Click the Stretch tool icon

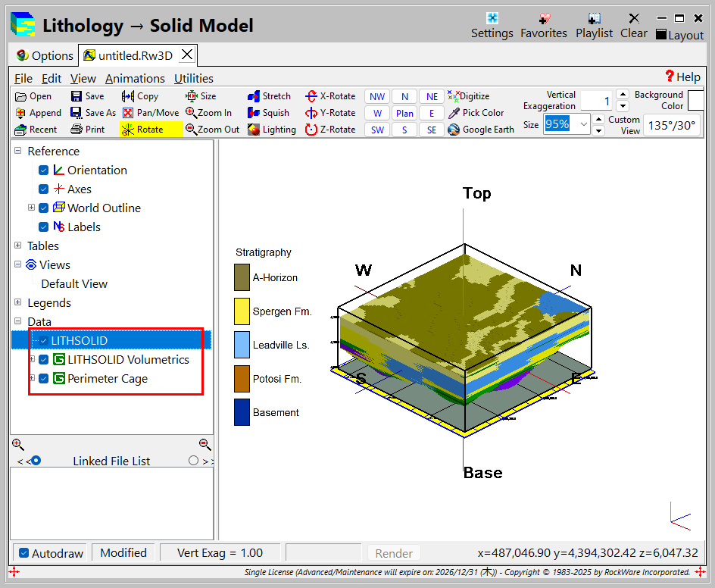pyautogui.click(x=254, y=96)
